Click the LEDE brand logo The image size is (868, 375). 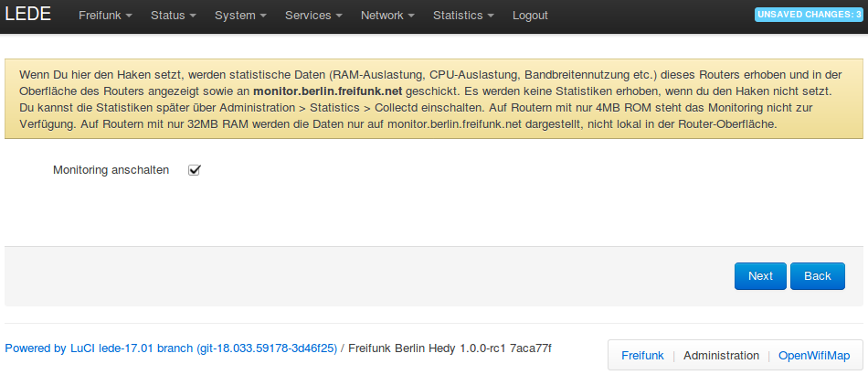[x=28, y=15]
